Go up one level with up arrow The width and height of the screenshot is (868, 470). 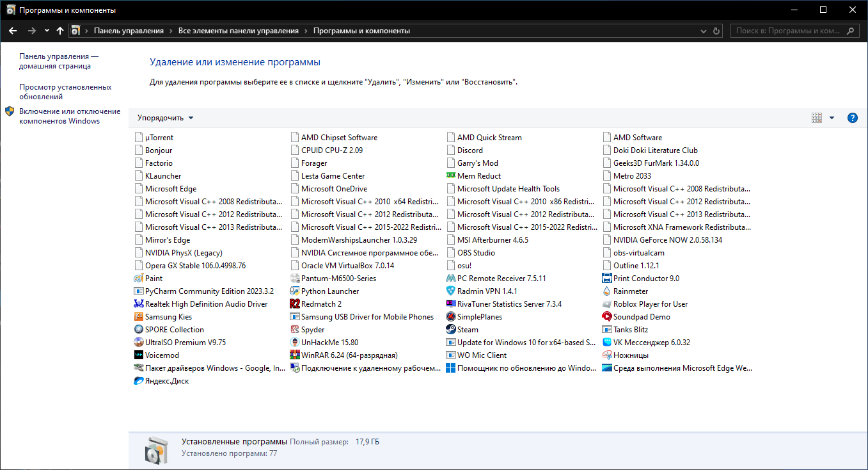point(60,31)
